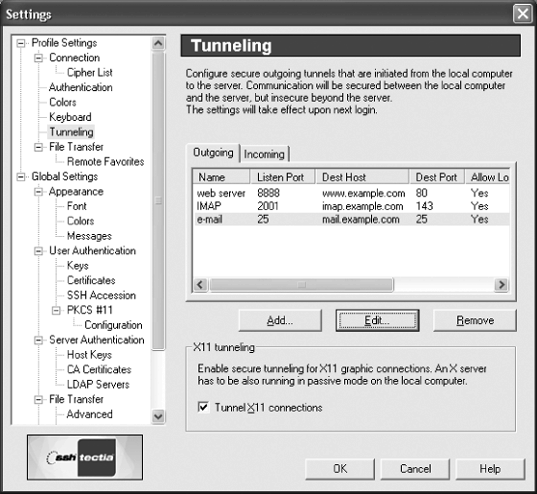
Task: Select Colors under Appearance
Action: [80, 221]
